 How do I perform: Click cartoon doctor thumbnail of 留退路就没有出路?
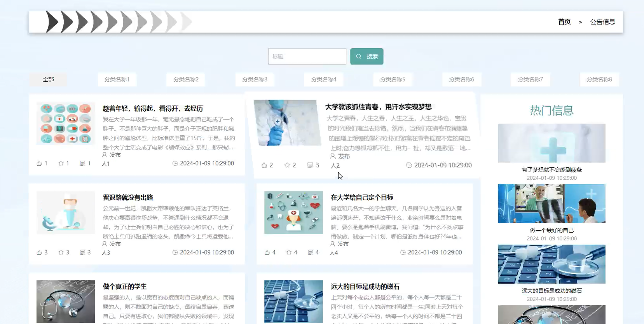66,212
